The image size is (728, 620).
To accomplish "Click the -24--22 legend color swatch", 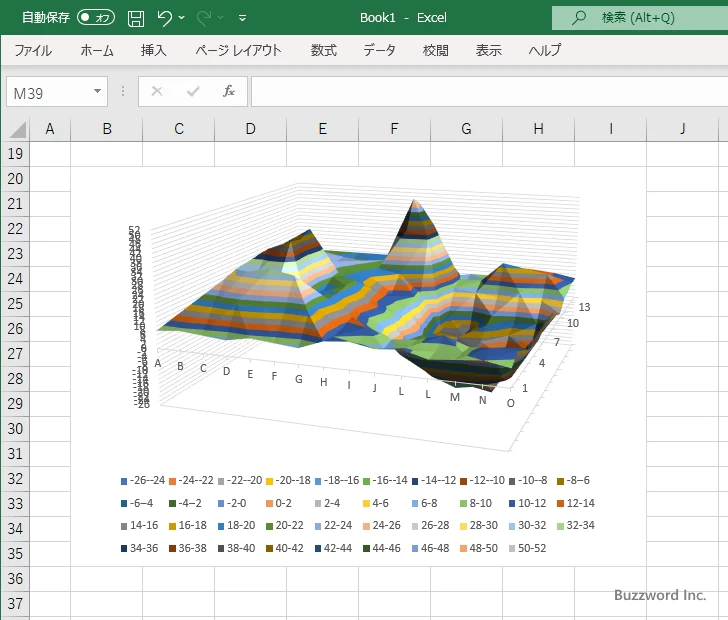I will click(172, 481).
